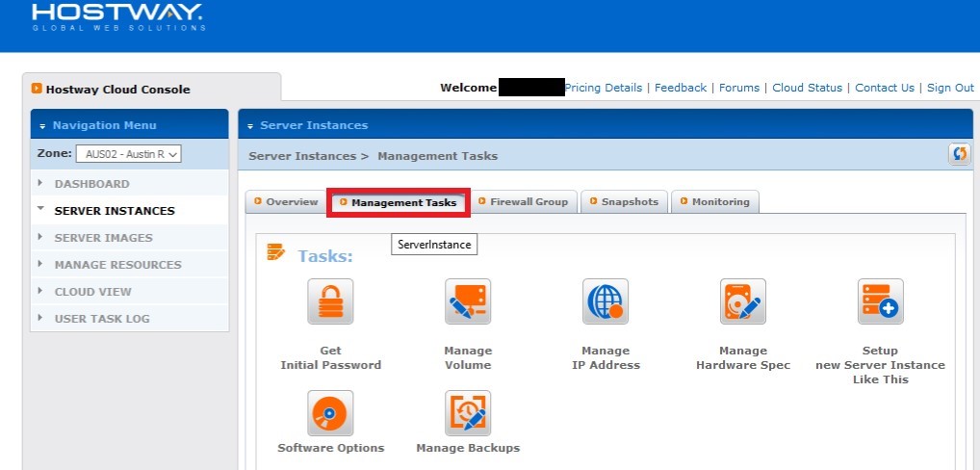Click the Software Options label

point(330,448)
